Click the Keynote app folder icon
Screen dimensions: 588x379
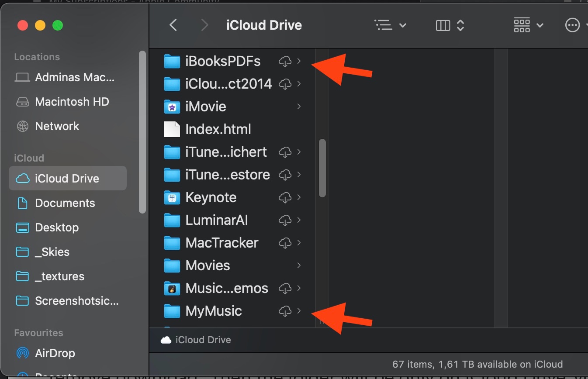coord(172,197)
